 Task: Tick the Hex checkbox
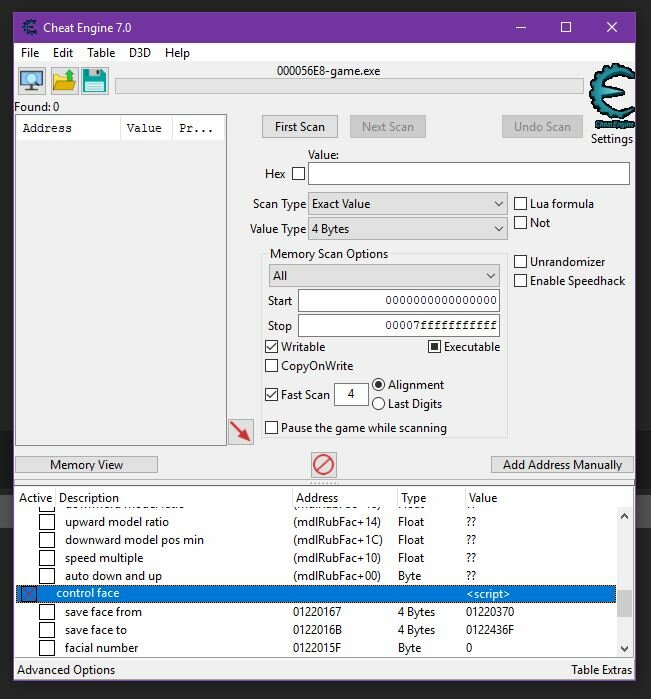298,173
